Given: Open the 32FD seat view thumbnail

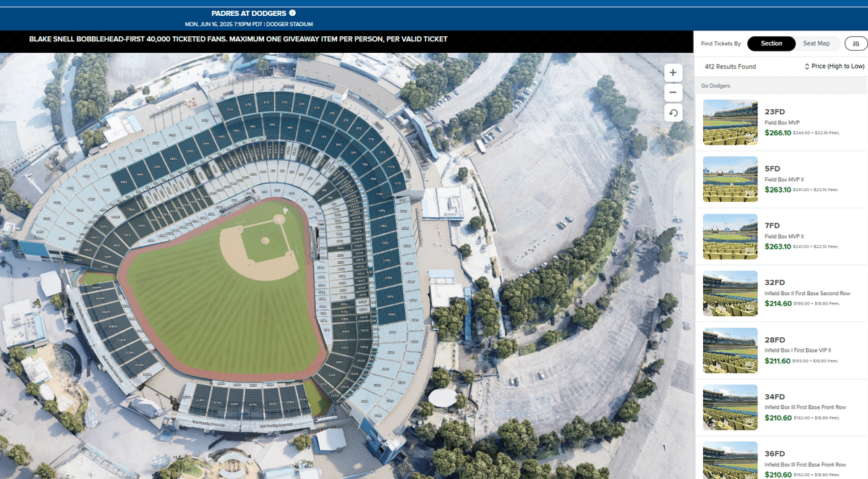Looking at the screenshot, I should [x=731, y=293].
